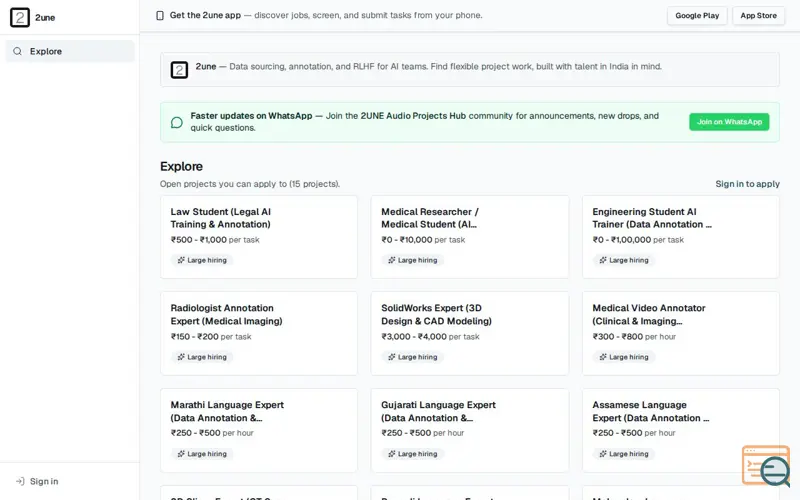
Task: Click Large hiring badge on Law Student card
Action: click(202, 260)
